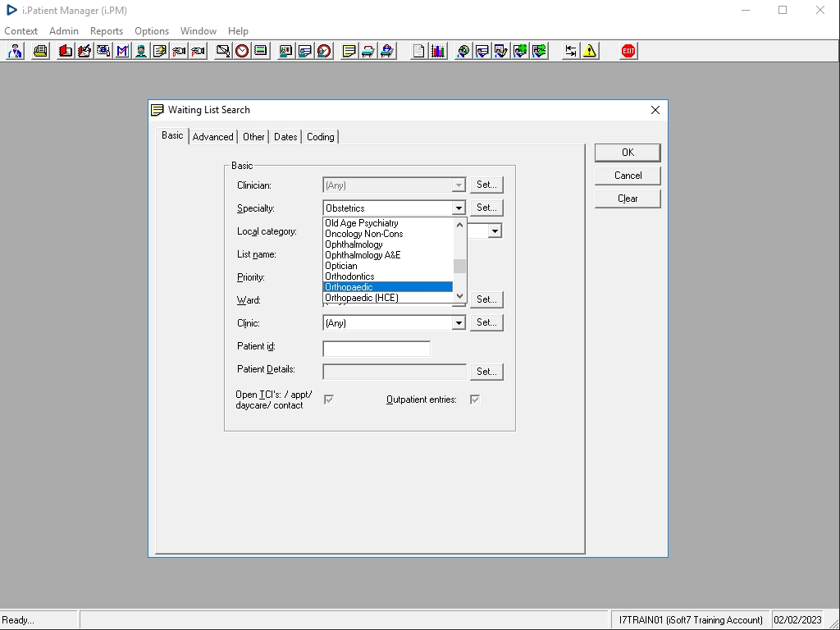840x630 pixels.
Task: Click the doctor figure toolbar icon
Action: [x=15, y=51]
